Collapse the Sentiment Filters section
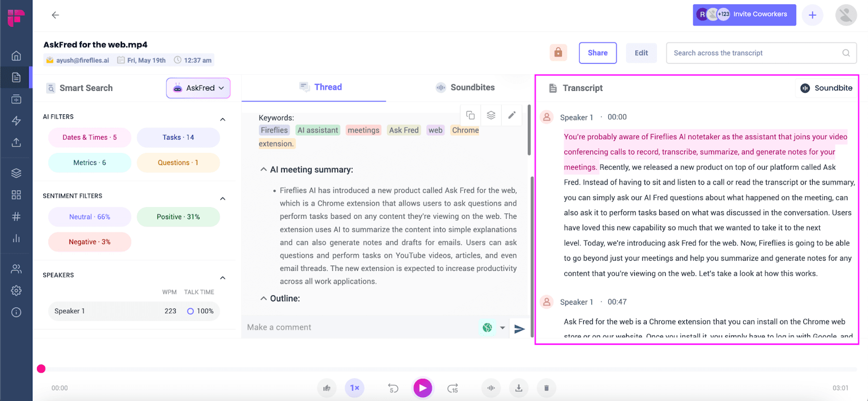Screen dimensions: 868x401 click(222, 198)
